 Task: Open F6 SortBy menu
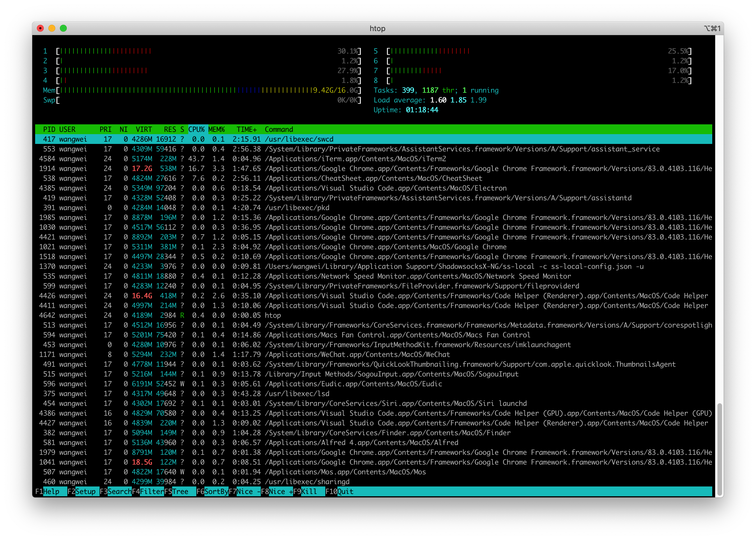click(212, 491)
